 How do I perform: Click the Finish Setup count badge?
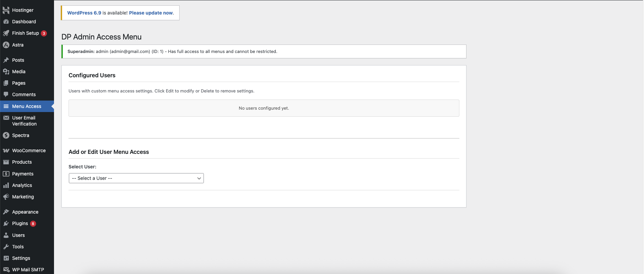point(44,33)
